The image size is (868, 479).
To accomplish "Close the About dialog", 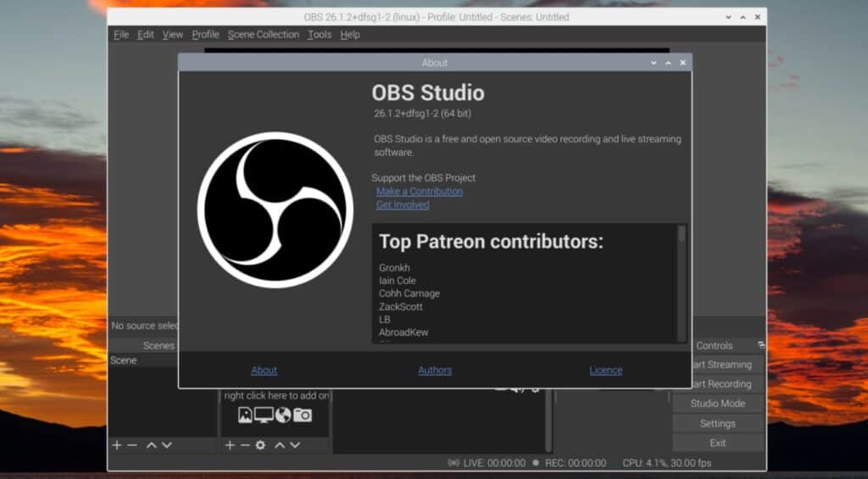I will point(682,63).
